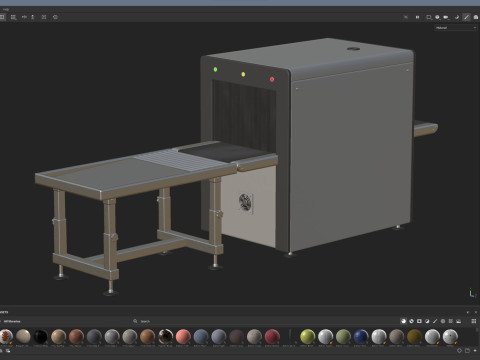Filter assets by Smart materials icon
This screenshot has height=360, width=480.
click(411, 321)
